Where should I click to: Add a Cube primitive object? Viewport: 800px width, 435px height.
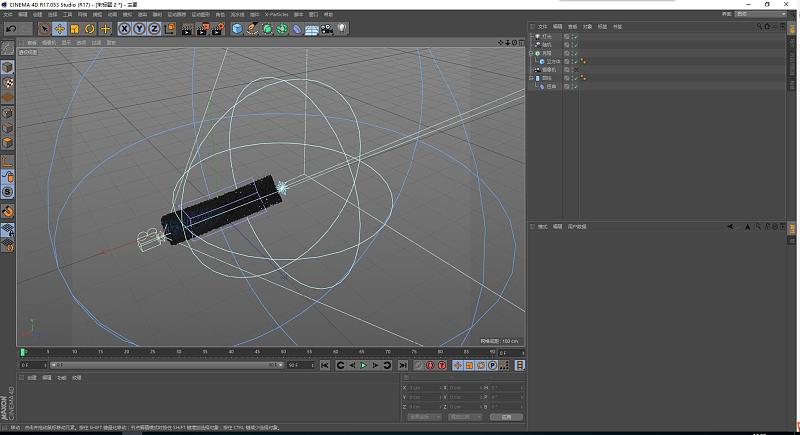[x=237, y=29]
